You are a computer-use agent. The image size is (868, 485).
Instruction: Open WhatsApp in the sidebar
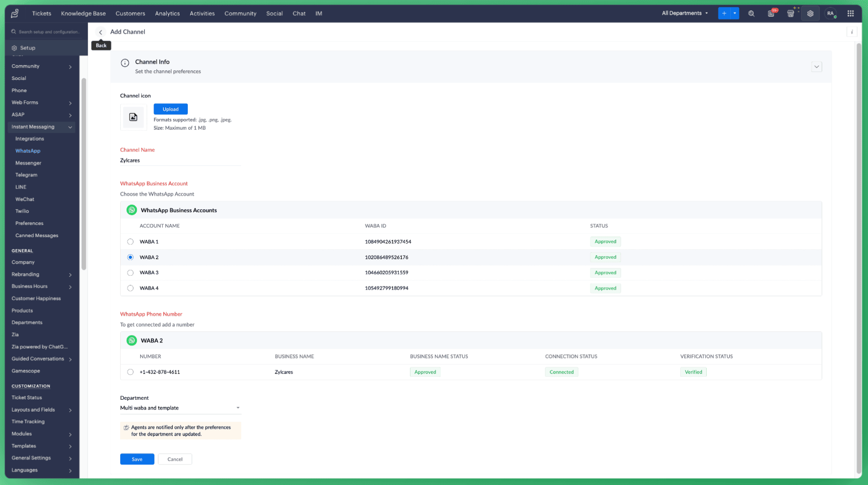click(28, 151)
